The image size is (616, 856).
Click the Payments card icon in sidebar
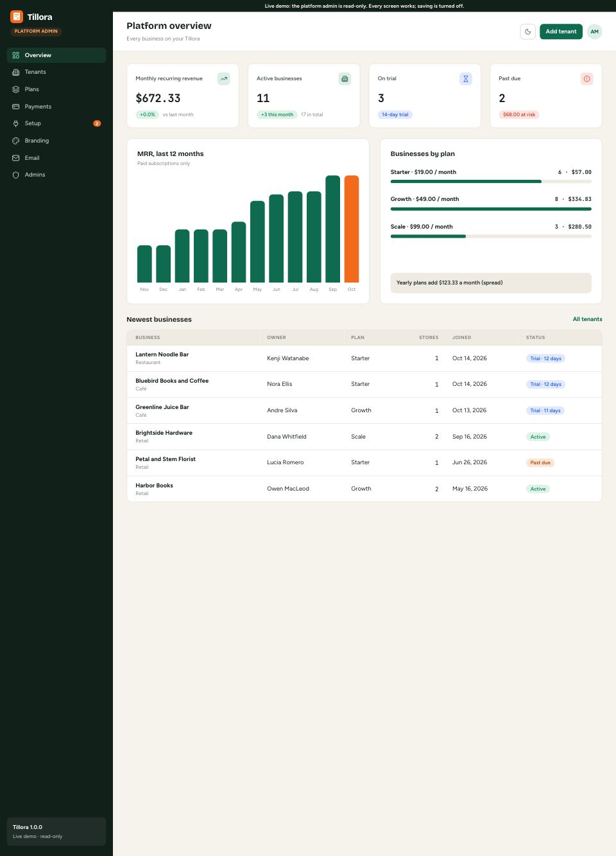[16, 107]
